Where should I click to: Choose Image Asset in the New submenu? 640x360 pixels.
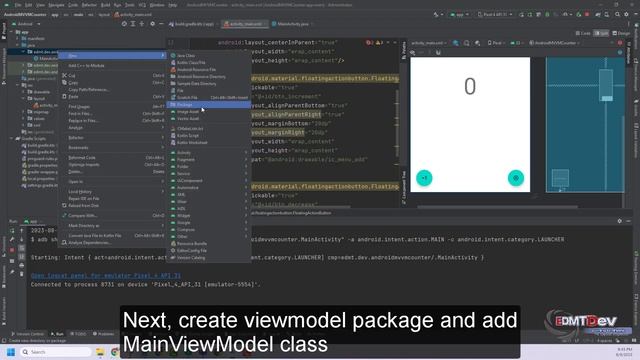(209, 111)
